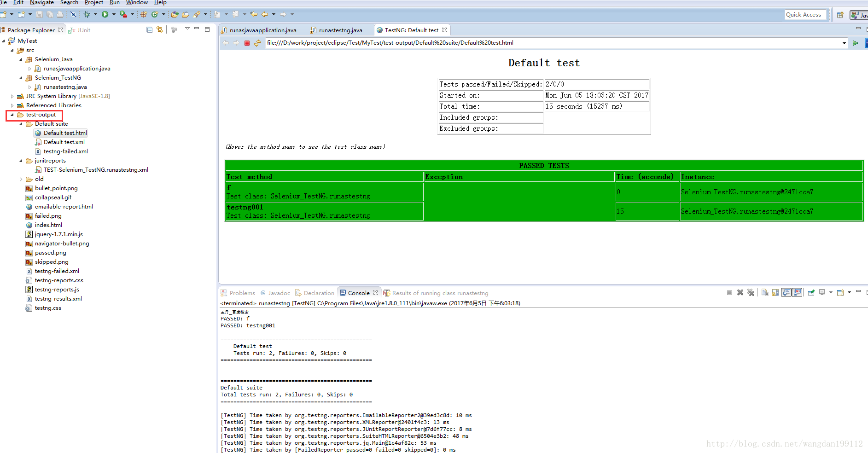
Task: Collapse the test-output folder
Action: coord(12,115)
